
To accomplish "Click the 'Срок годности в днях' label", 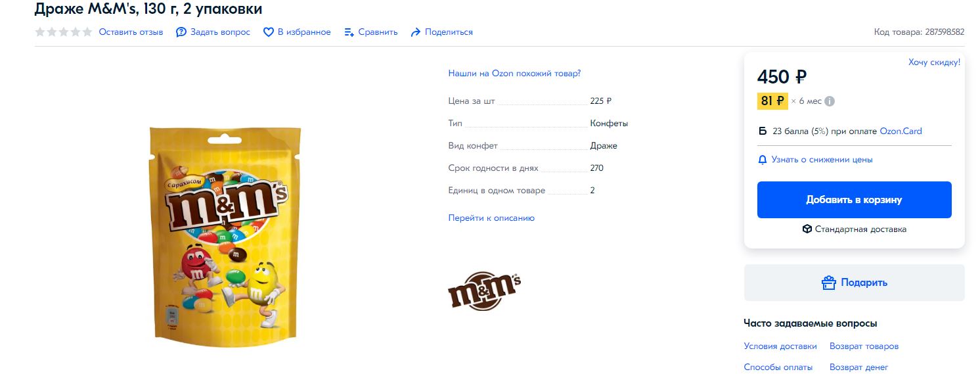I will pyautogui.click(x=493, y=168).
